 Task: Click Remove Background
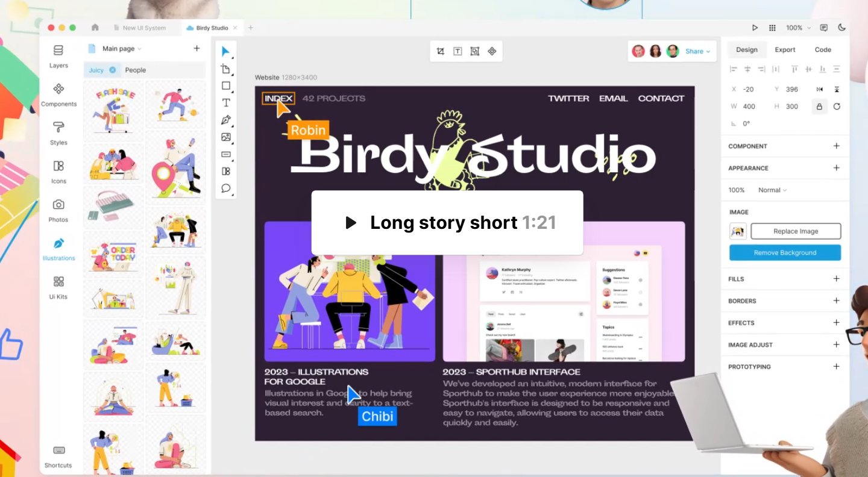784,252
